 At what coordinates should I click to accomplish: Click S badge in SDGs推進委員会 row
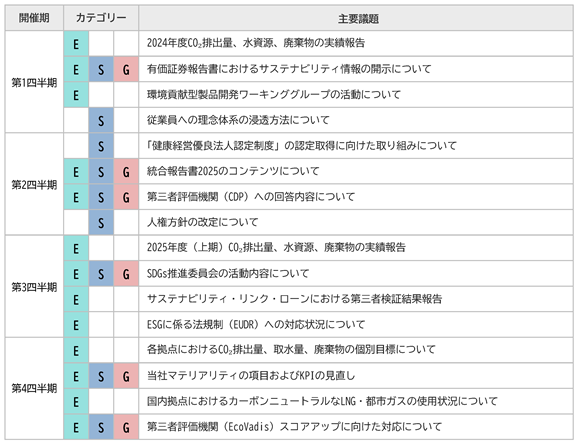point(101,274)
